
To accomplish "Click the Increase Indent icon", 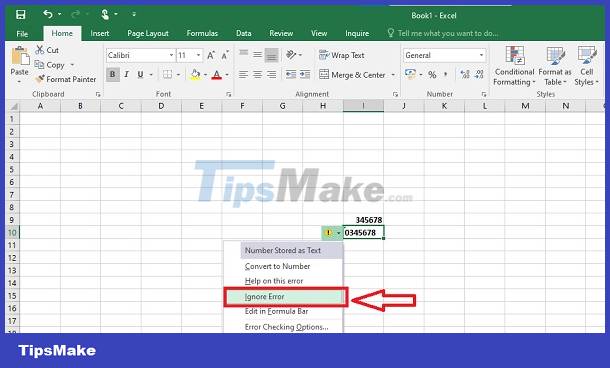I will (305, 74).
